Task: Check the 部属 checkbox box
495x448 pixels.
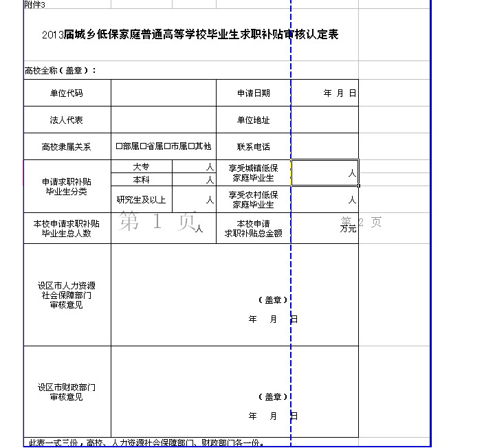Action: pos(119,146)
